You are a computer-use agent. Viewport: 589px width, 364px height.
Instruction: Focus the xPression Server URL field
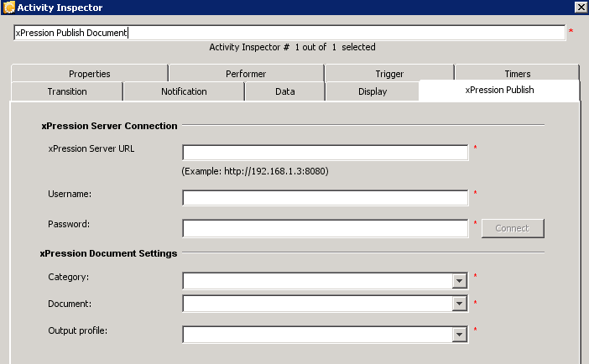point(325,153)
